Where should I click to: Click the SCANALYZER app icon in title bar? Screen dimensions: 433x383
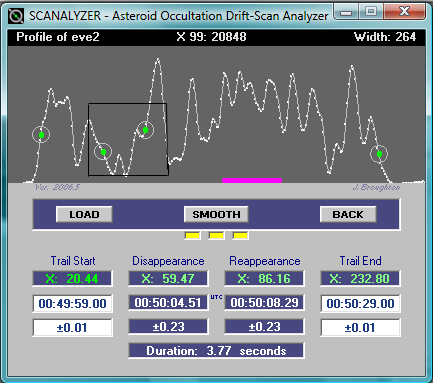coord(16,16)
